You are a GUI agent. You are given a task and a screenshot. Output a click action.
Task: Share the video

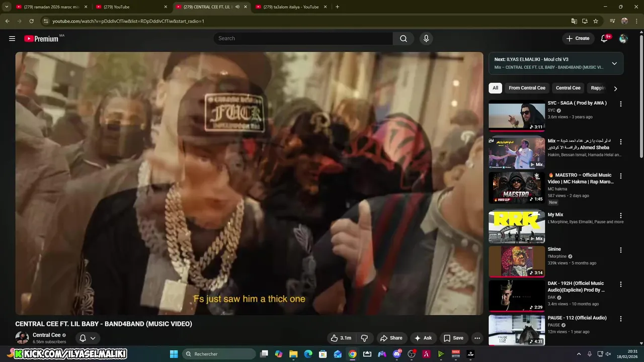(391, 338)
